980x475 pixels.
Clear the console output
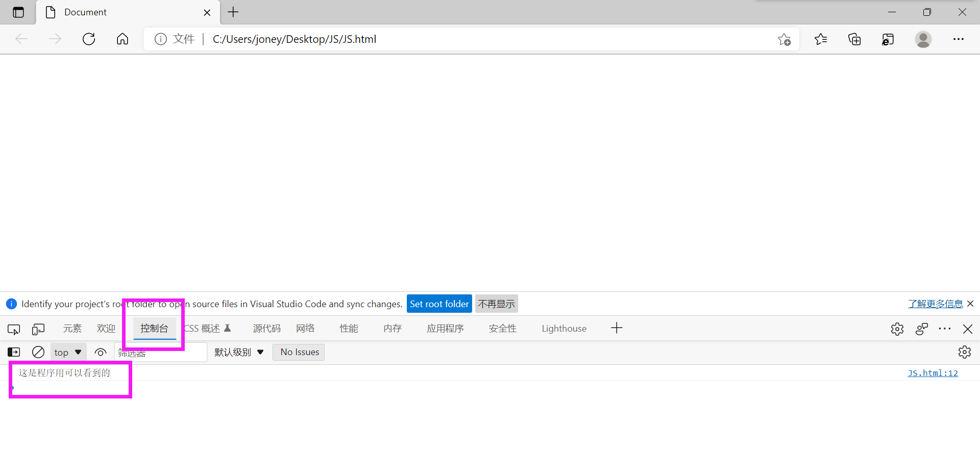tap(38, 352)
